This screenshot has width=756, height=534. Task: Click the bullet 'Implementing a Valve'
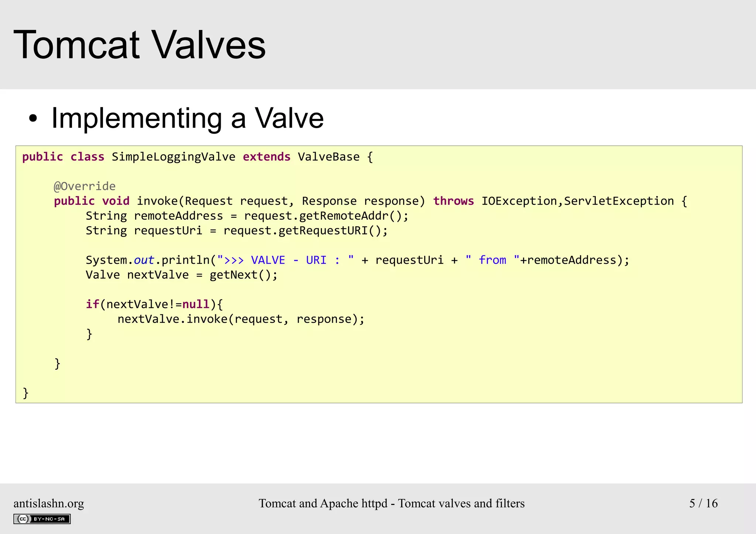(188, 118)
